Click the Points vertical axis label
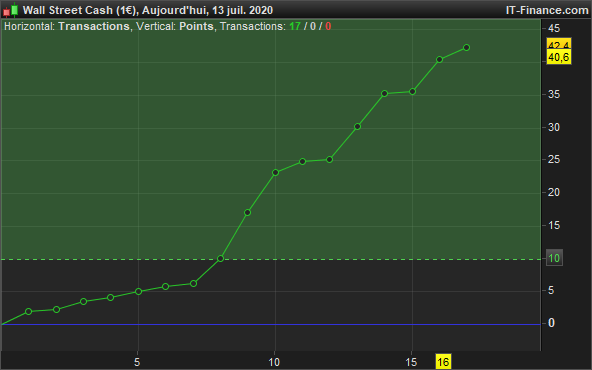Image resolution: width=592 pixels, height=370 pixels. [196, 26]
